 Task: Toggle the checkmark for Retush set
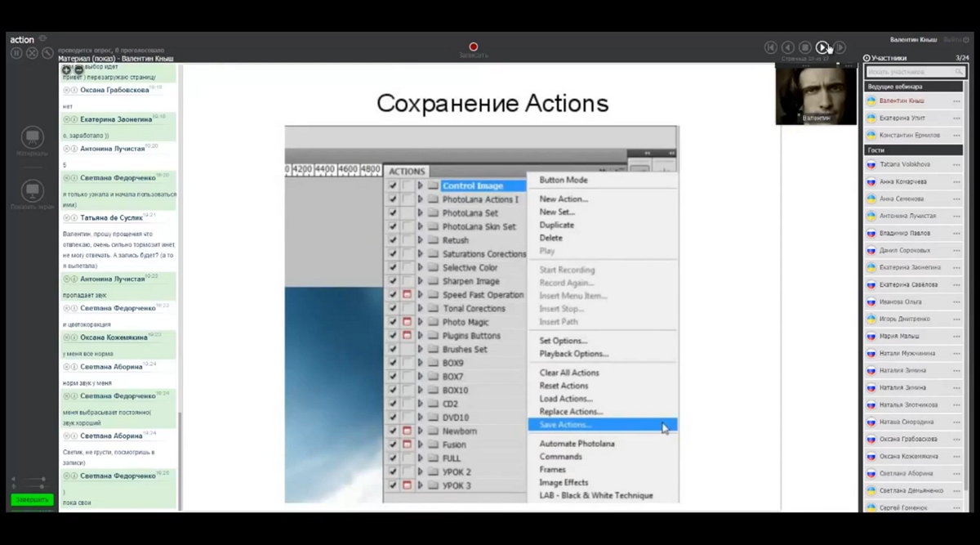pos(393,240)
